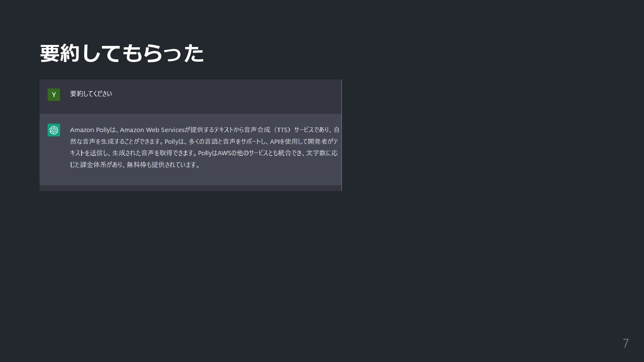644x362 pixels.
Task: Click the slide title 要約してもらった
Action: (x=122, y=54)
